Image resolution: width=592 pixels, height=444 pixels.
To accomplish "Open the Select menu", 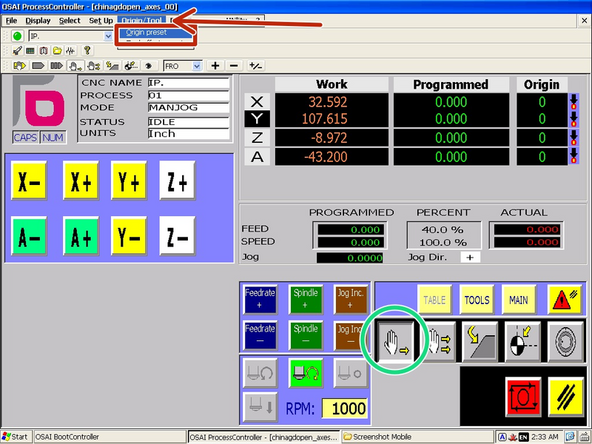I will (69, 20).
